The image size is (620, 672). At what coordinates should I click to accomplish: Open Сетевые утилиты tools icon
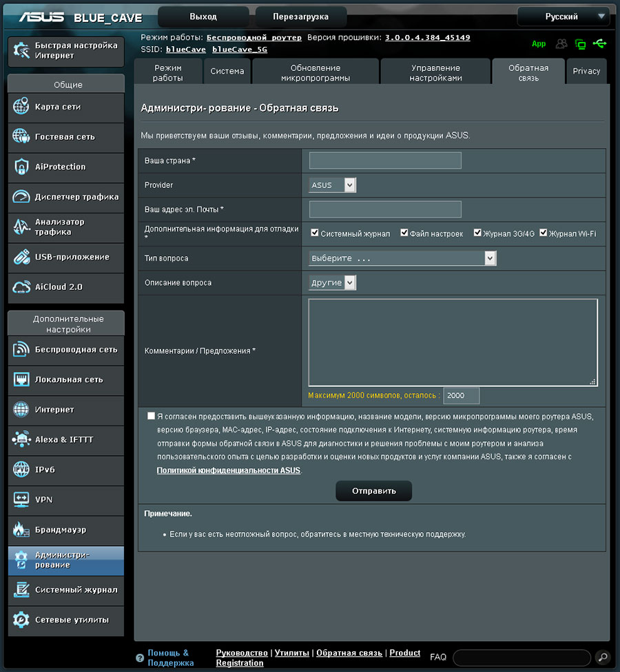click(21, 620)
